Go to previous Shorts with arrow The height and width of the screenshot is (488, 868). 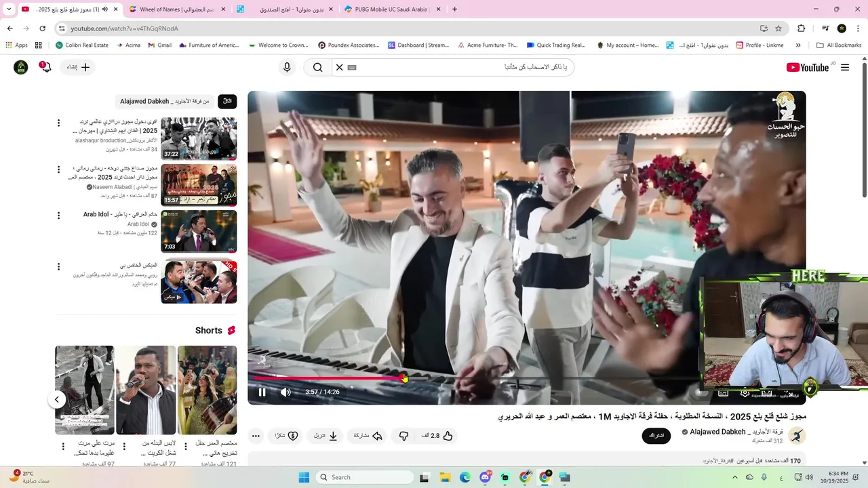57,400
